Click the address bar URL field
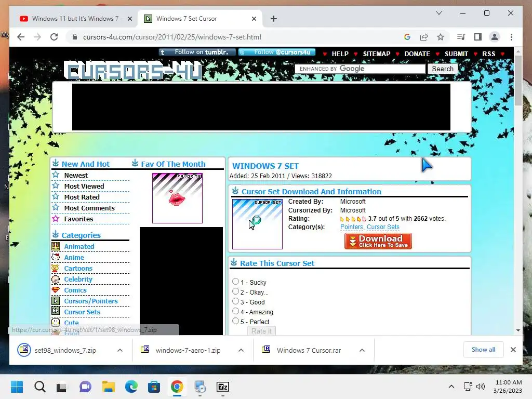Screen dimensions: 532x399 pyautogui.click(x=172, y=37)
